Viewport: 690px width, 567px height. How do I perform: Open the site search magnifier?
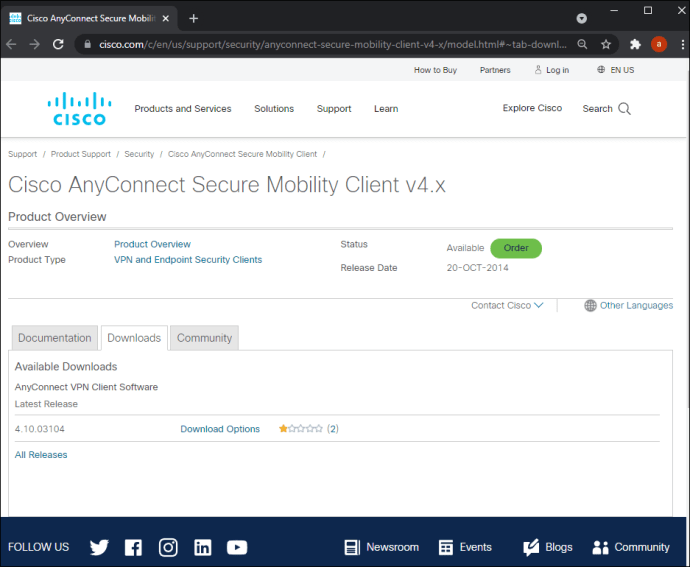click(x=624, y=109)
